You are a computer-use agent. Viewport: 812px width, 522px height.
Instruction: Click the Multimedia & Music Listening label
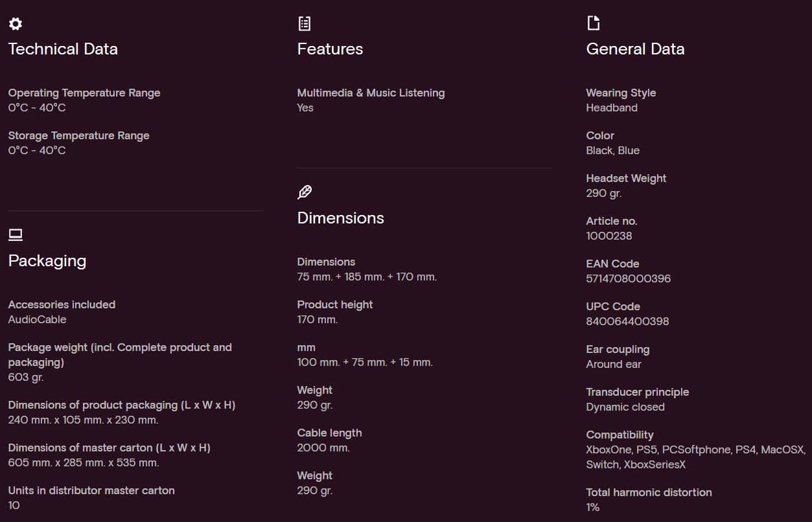click(371, 93)
